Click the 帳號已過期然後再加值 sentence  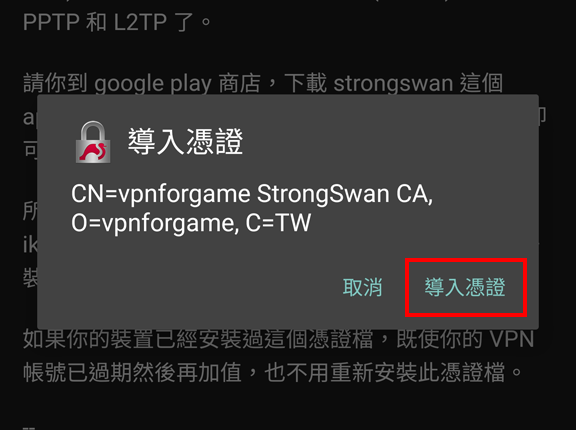pos(132,372)
